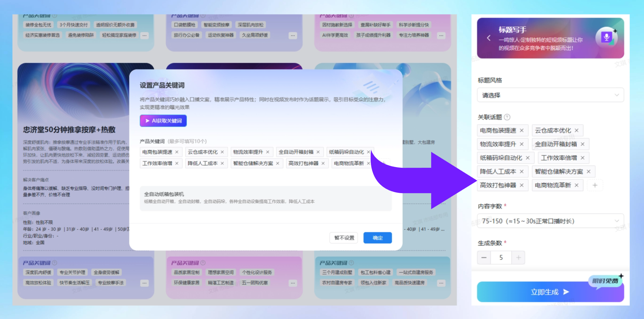Click the question mark icon beside 关联话题
Image resolution: width=644 pixels, height=319 pixels.
(506, 117)
